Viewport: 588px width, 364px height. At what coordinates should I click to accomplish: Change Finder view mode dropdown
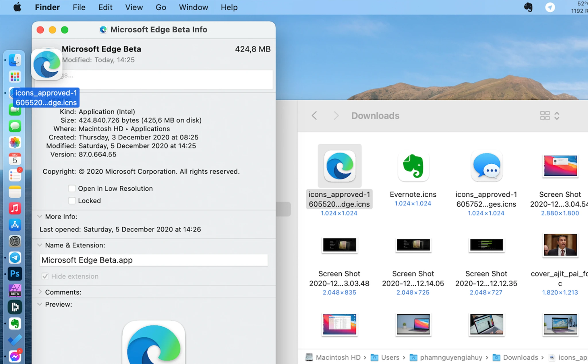[x=550, y=116]
